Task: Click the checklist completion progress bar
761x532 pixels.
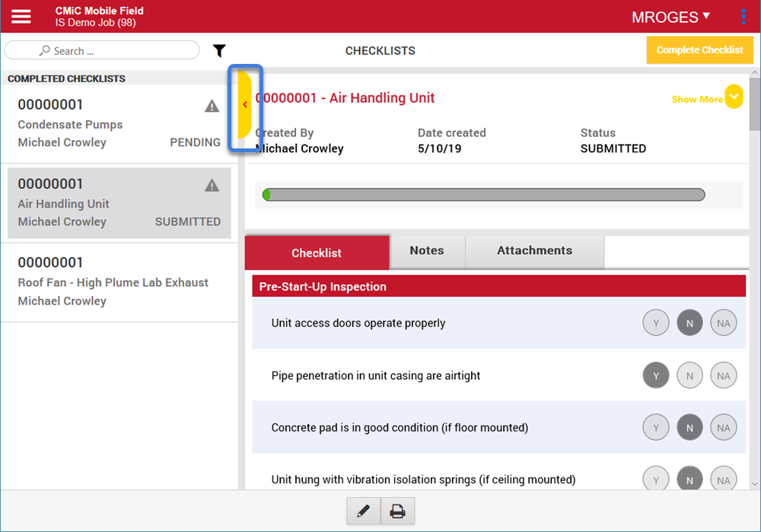Action: click(484, 195)
